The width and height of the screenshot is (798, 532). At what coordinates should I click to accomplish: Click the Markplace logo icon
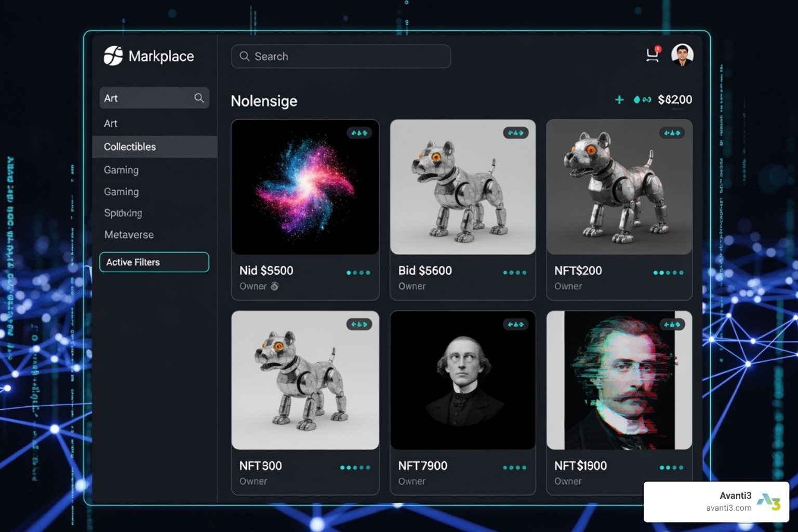click(113, 56)
